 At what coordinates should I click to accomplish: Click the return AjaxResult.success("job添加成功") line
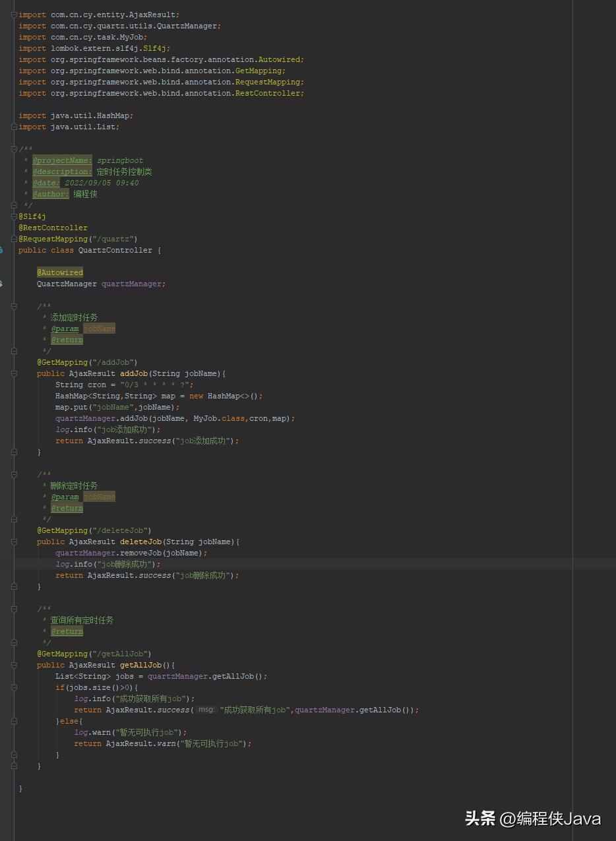tap(147, 441)
